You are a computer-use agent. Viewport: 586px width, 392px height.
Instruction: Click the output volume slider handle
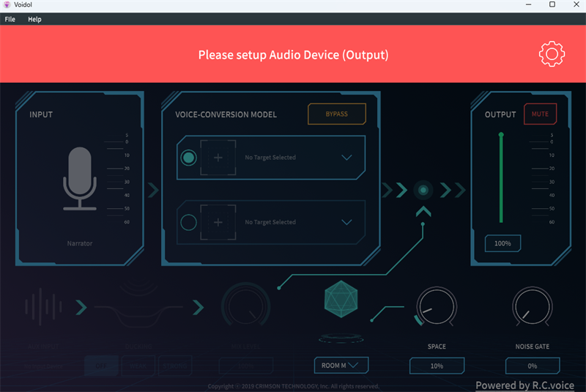pos(501,135)
